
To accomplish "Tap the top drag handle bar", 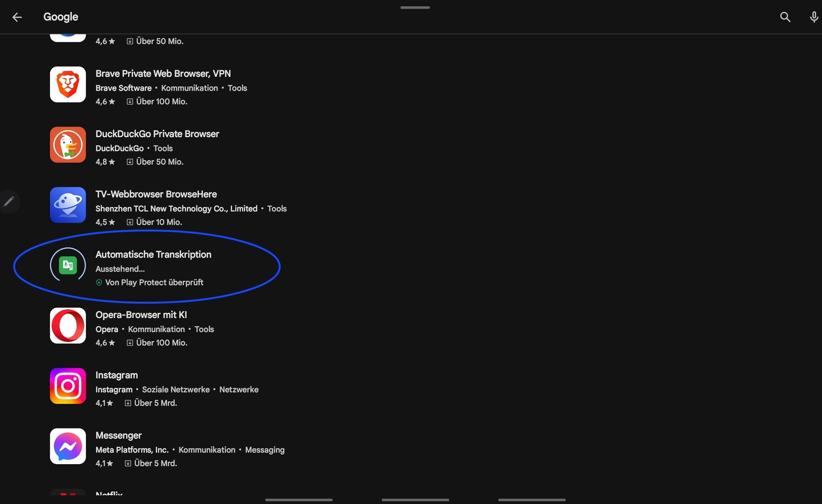I will [415, 7].
